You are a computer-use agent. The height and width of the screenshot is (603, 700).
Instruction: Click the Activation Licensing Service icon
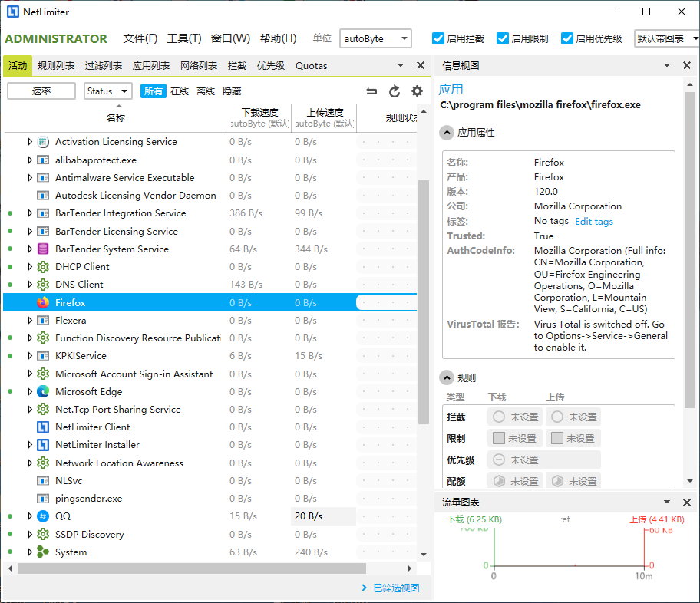point(43,142)
